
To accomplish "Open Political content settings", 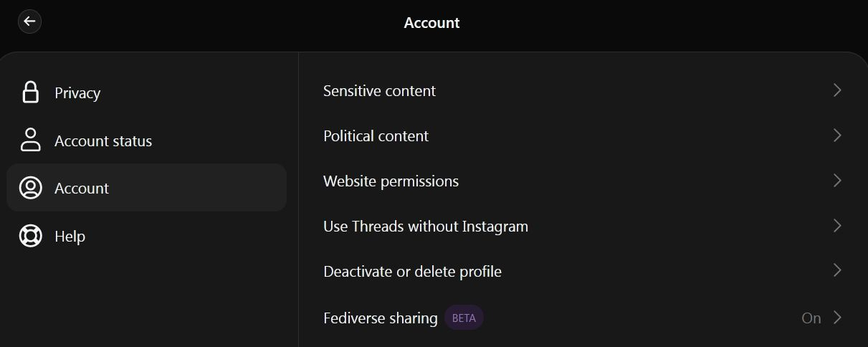I will pyautogui.click(x=376, y=136).
